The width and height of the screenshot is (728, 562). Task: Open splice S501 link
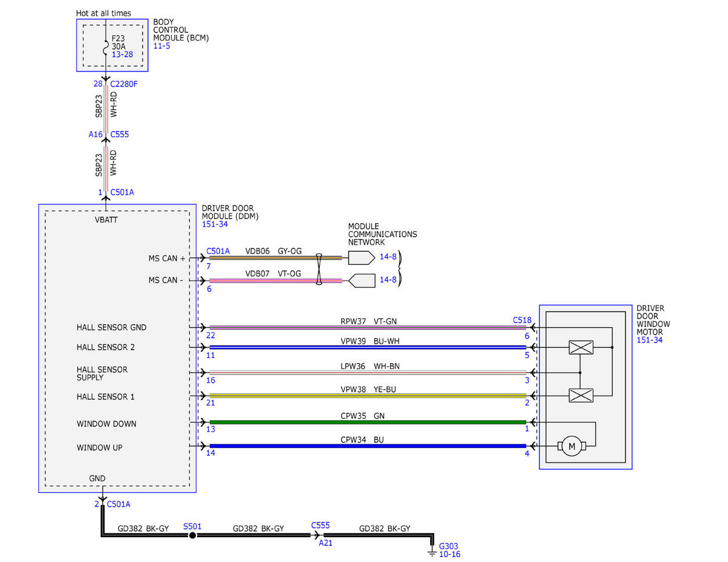192,527
